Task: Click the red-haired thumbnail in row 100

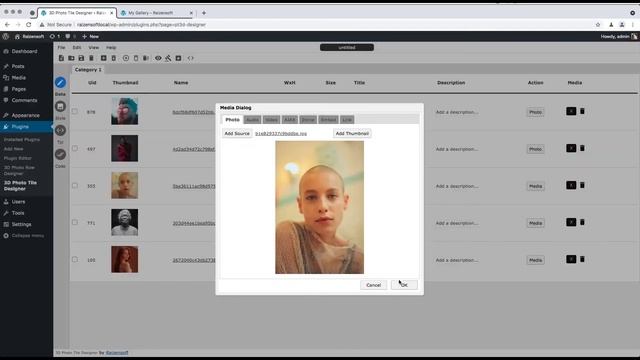Action: (x=124, y=259)
